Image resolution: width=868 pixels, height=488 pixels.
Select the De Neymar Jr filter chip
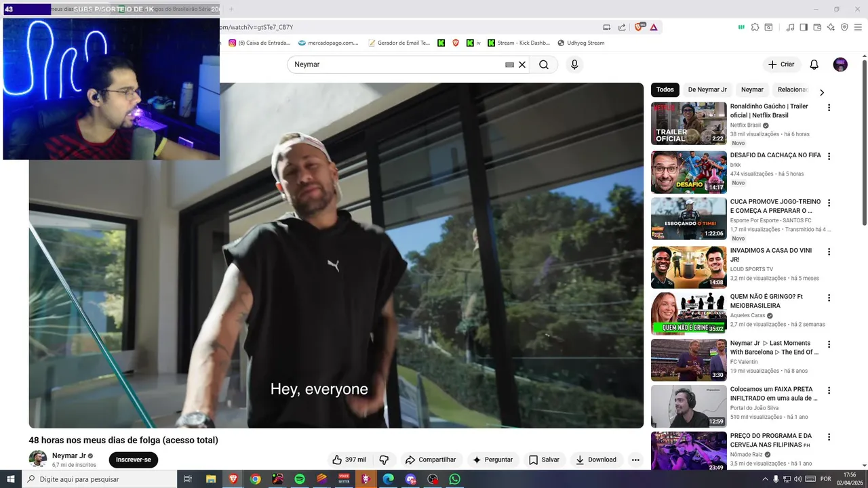pyautogui.click(x=707, y=89)
